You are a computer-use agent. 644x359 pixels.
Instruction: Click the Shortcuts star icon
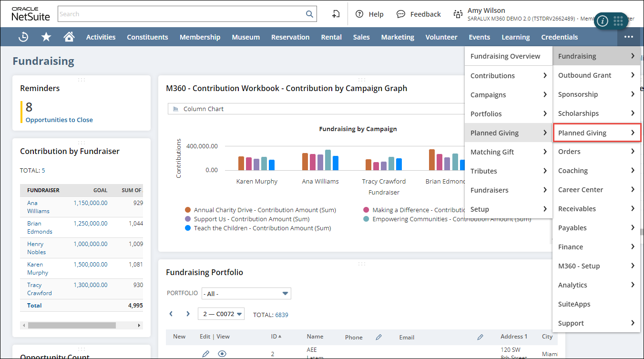click(x=46, y=37)
